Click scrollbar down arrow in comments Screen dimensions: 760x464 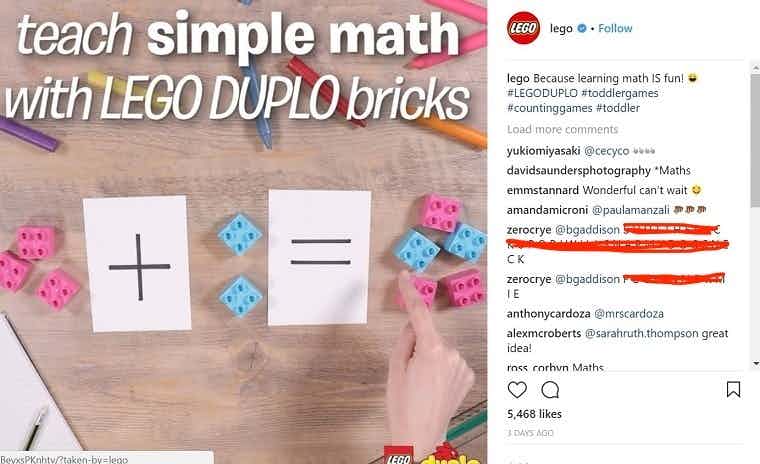pos(756,364)
